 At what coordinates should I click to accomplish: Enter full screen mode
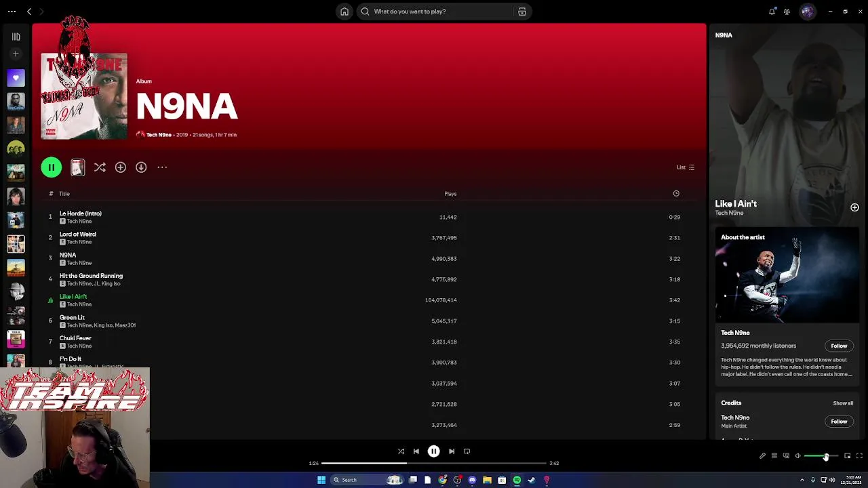859,456
